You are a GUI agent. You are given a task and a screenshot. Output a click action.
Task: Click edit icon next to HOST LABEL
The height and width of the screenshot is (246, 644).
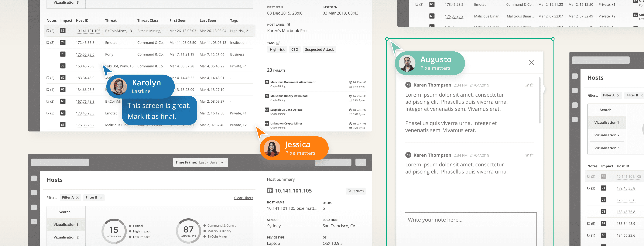[x=288, y=25]
